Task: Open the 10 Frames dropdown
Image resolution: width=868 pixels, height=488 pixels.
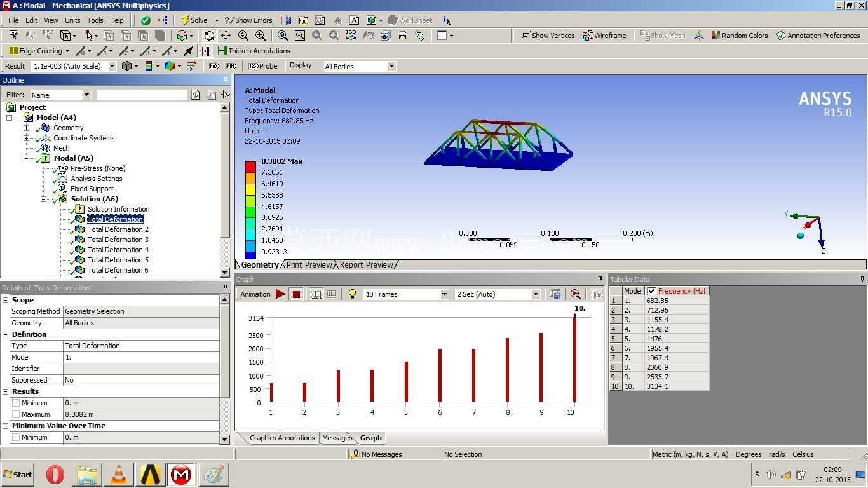Action: pyautogui.click(x=444, y=294)
